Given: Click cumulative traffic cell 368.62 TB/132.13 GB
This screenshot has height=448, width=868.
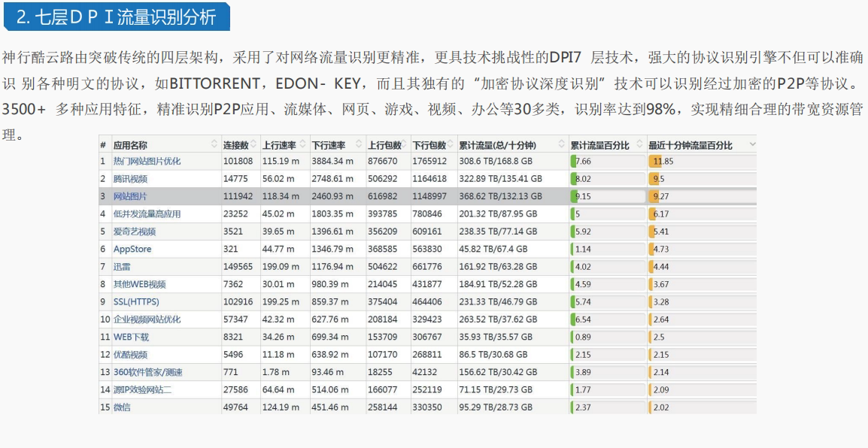Looking at the screenshot, I should point(500,196).
